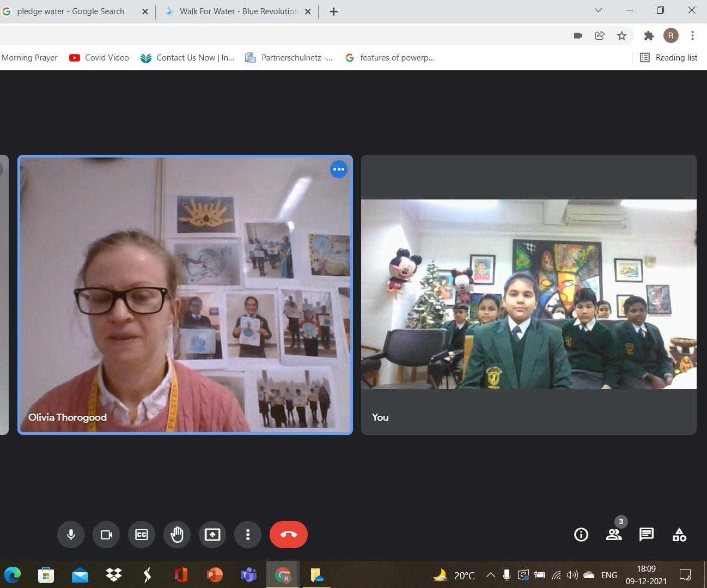Turn off the camera in the call
This screenshot has width=707, height=588.
click(x=106, y=535)
